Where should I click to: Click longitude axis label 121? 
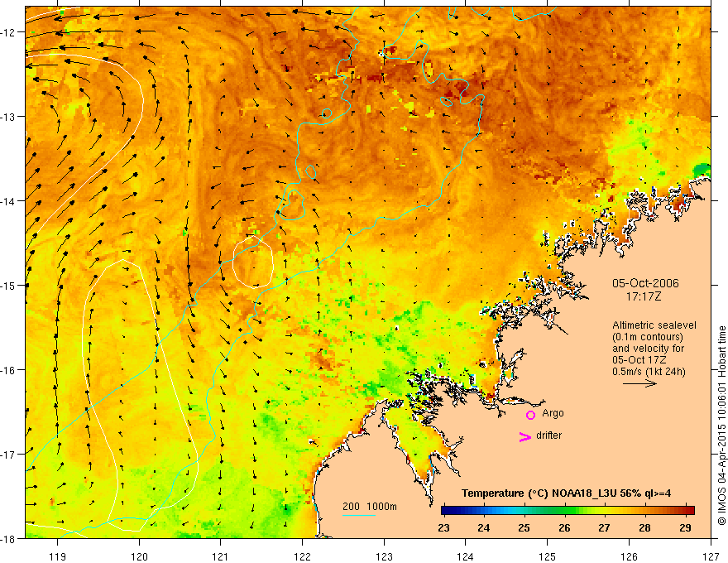(x=220, y=556)
